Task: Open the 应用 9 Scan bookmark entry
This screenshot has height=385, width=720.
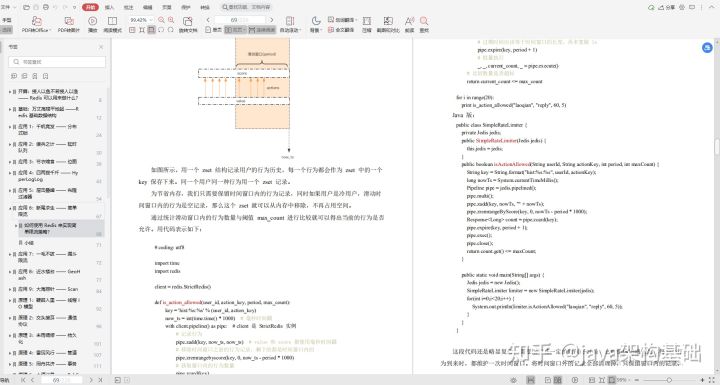Action: (x=48, y=289)
